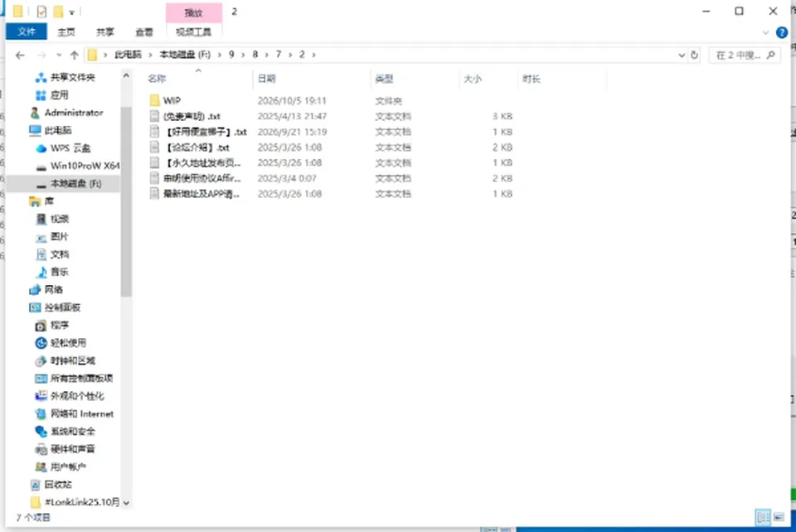Switch to the 主页 ribbon tab

(x=66, y=32)
